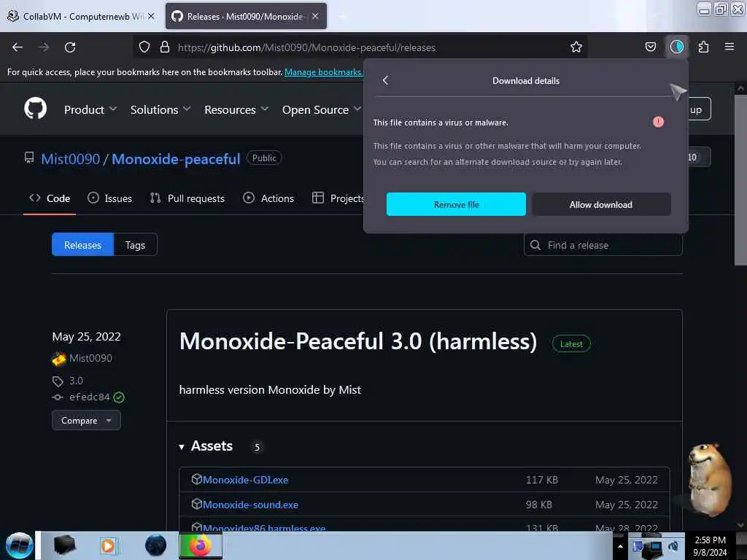
Task: Open the Firefox hamburger menu
Action: 729,47
